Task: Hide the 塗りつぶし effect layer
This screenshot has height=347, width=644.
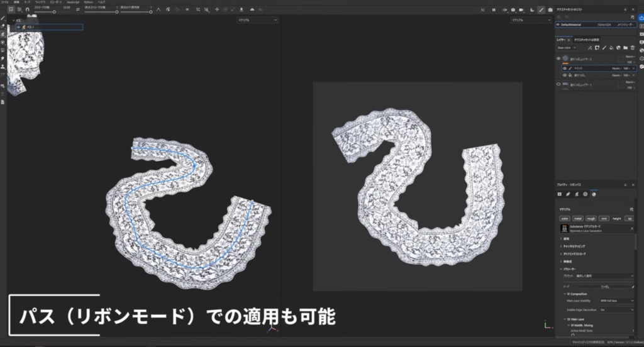Action: click(564, 75)
